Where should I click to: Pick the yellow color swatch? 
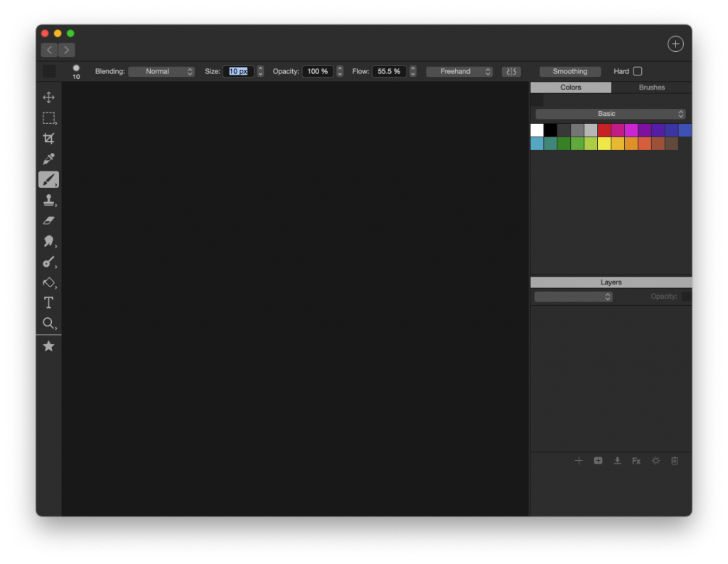click(x=604, y=144)
